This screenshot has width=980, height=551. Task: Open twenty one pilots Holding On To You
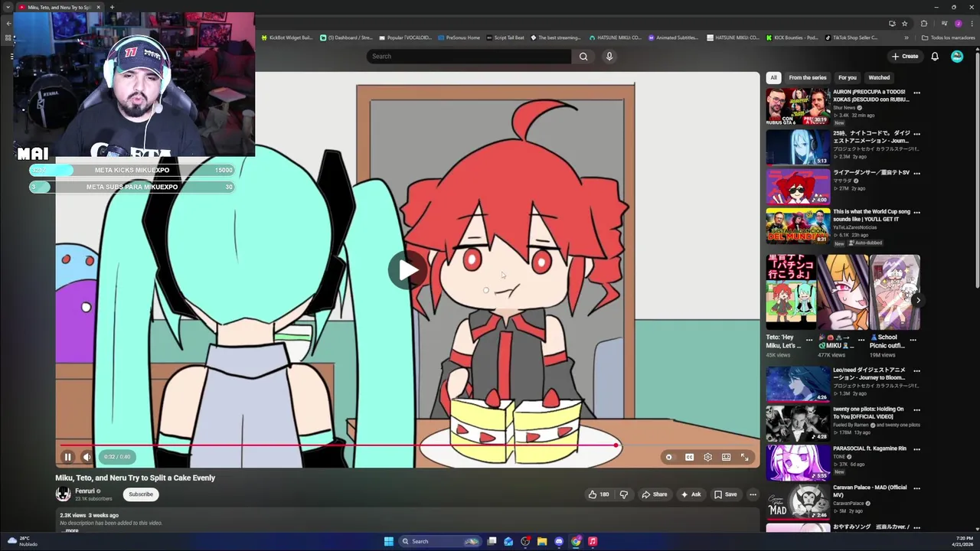coord(798,423)
